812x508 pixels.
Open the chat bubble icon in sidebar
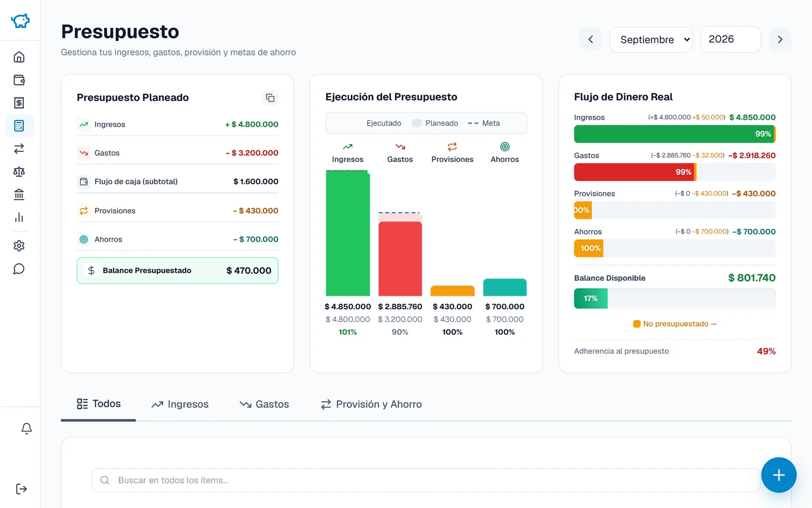coord(19,269)
